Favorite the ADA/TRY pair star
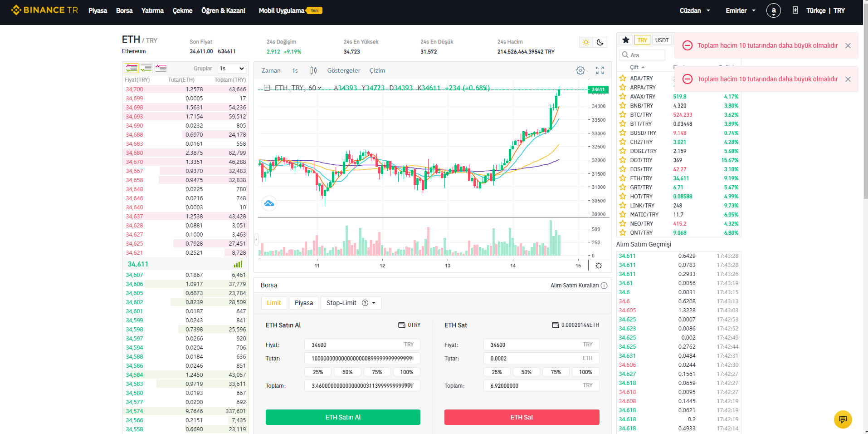The height and width of the screenshot is (434, 868). 623,78
